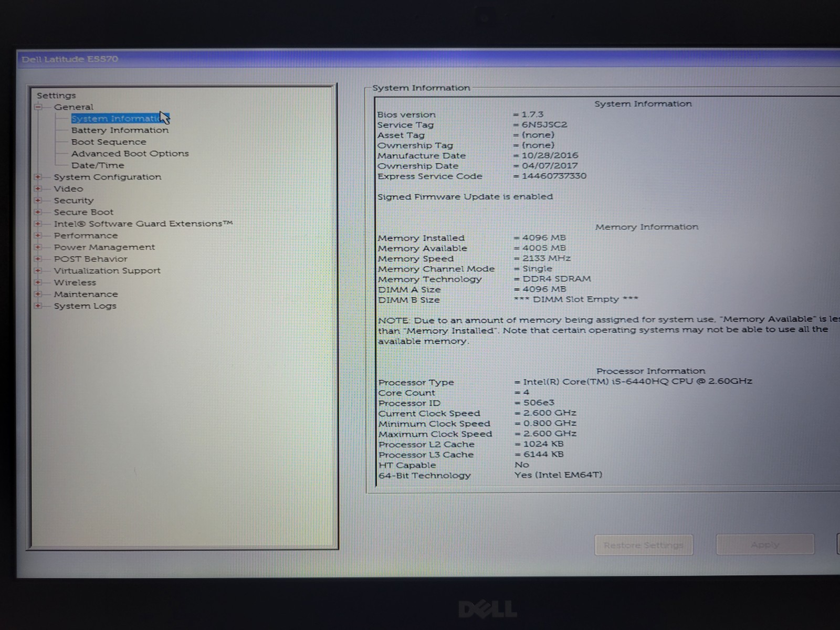Click Signed Firmware Update is enabled text
Viewport: 840px width, 630px height.
coord(465,197)
